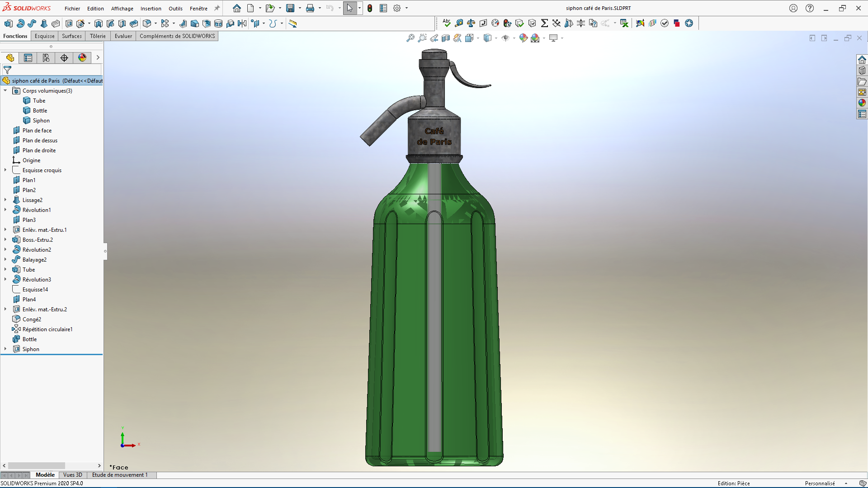Screen dimensions: 868x488
Task: Select the Measure tool icon
Action: pos(459,23)
